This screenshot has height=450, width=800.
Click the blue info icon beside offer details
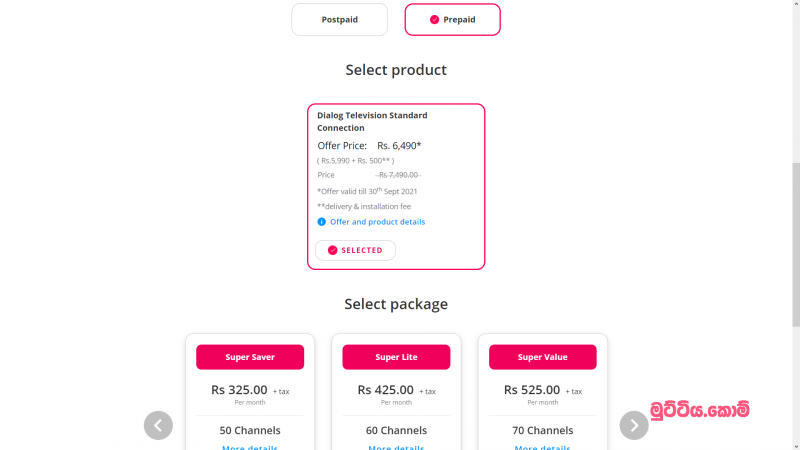[x=321, y=221]
